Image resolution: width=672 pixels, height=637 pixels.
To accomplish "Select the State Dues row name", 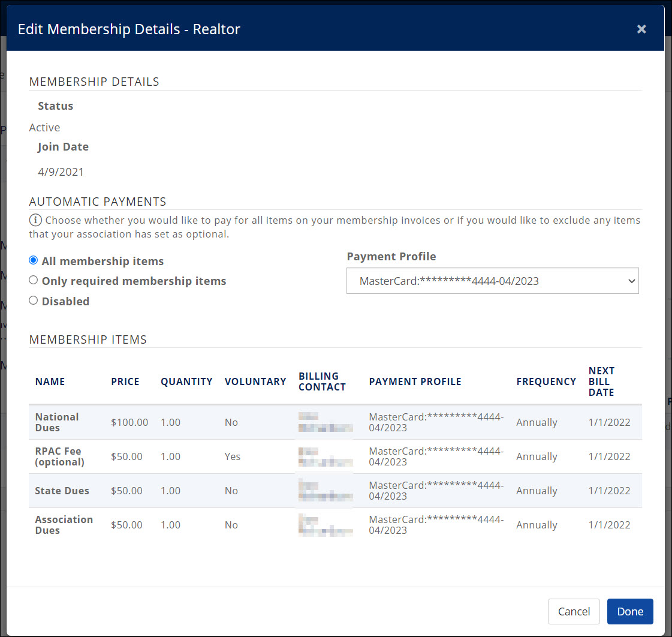I will point(62,491).
